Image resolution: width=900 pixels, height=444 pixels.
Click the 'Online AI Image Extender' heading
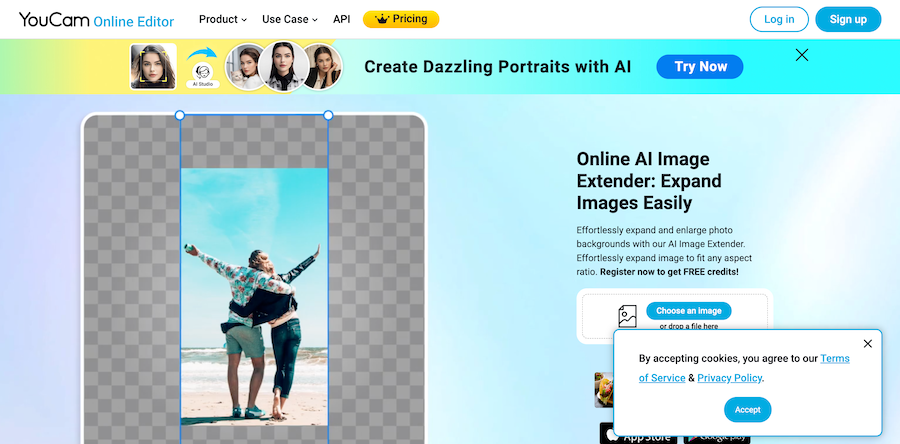click(x=649, y=181)
